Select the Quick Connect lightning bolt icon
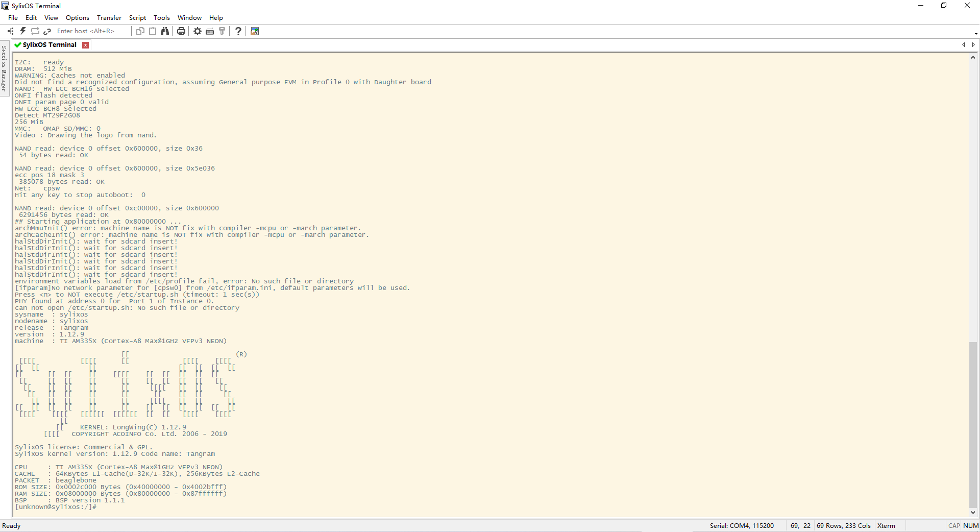 [x=22, y=31]
